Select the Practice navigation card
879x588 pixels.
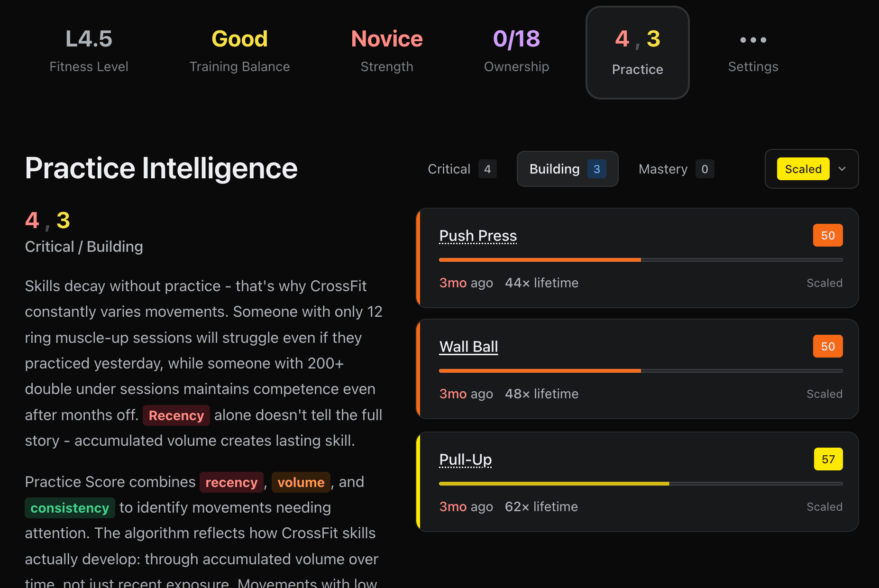point(637,52)
